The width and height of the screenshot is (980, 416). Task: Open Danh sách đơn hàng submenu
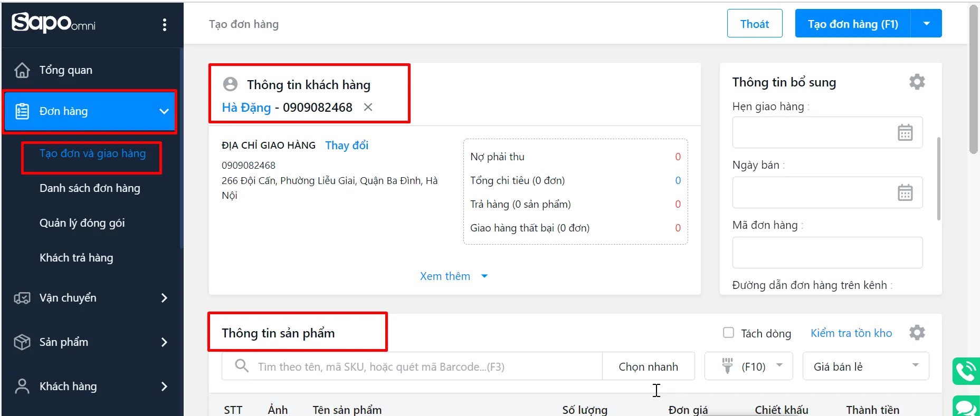[x=90, y=188]
